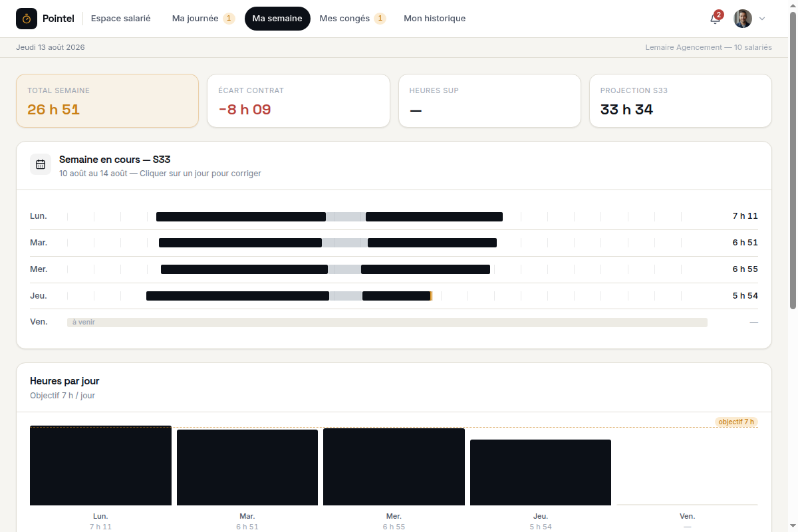Click Thursday's morning work segment in timeline
The height and width of the screenshot is (532, 798).
pos(237,296)
